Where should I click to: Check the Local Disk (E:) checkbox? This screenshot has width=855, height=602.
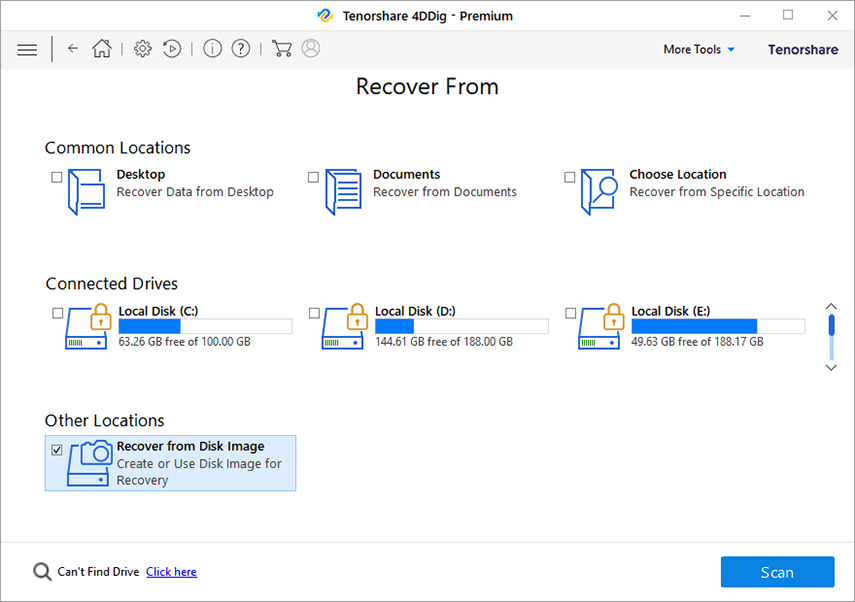click(x=570, y=313)
